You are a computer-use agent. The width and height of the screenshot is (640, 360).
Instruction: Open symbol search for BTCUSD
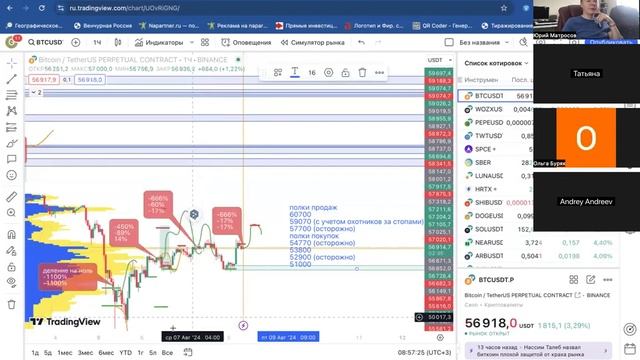45,42
